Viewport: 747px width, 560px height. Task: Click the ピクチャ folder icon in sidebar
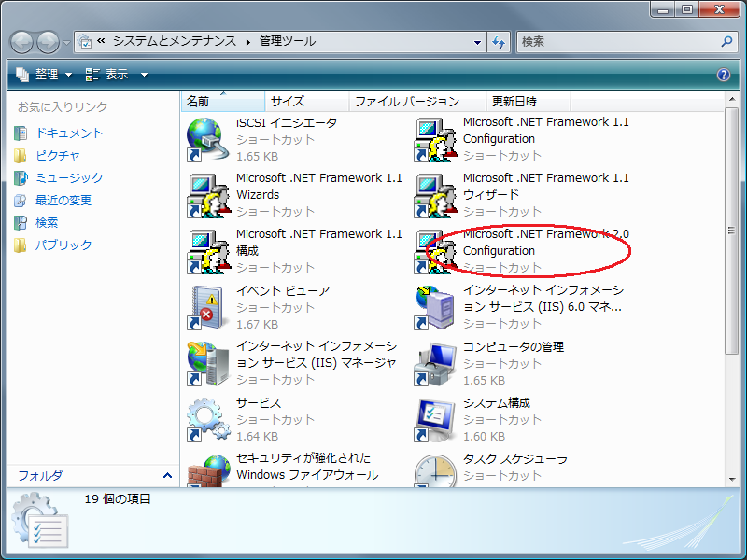(21, 155)
